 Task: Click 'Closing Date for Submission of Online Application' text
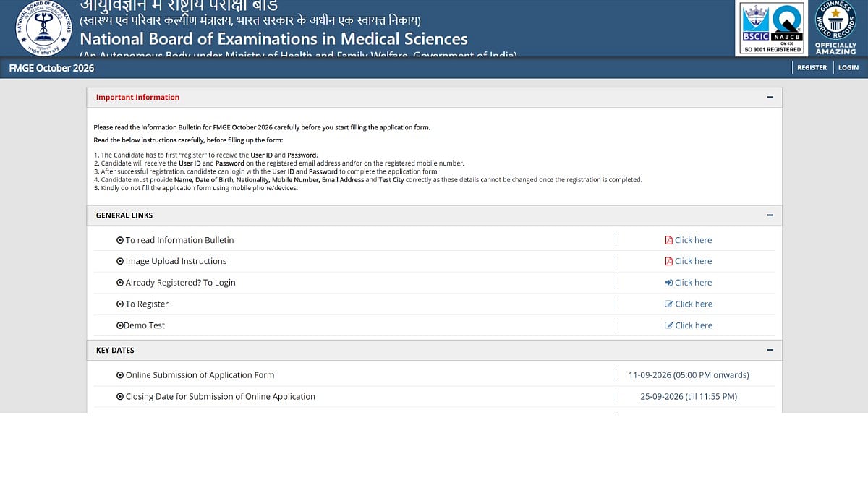coord(221,397)
